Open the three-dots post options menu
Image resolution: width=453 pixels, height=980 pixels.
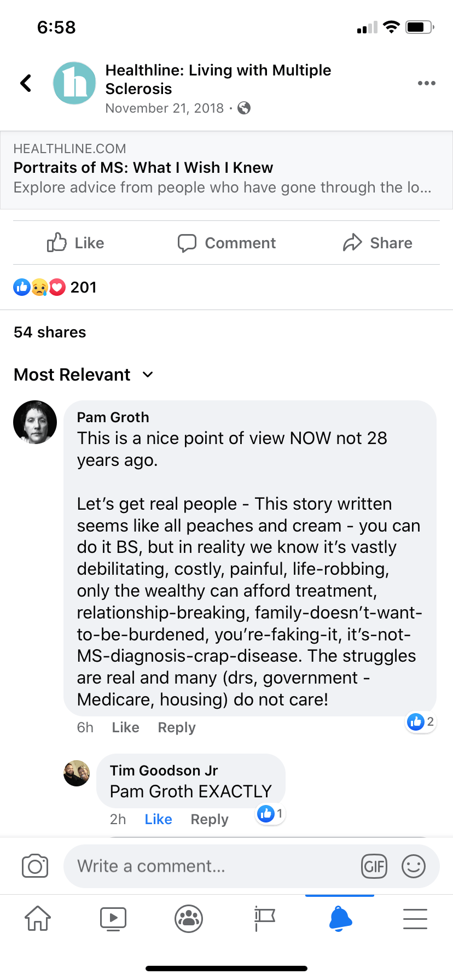[x=426, y=83]
